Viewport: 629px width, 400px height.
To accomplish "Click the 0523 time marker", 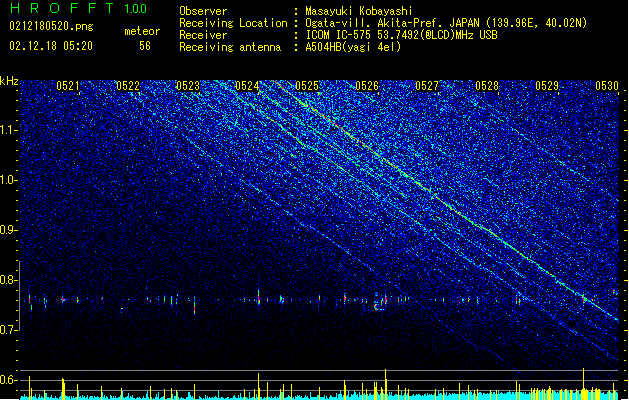I will click(x=188, y=86).
